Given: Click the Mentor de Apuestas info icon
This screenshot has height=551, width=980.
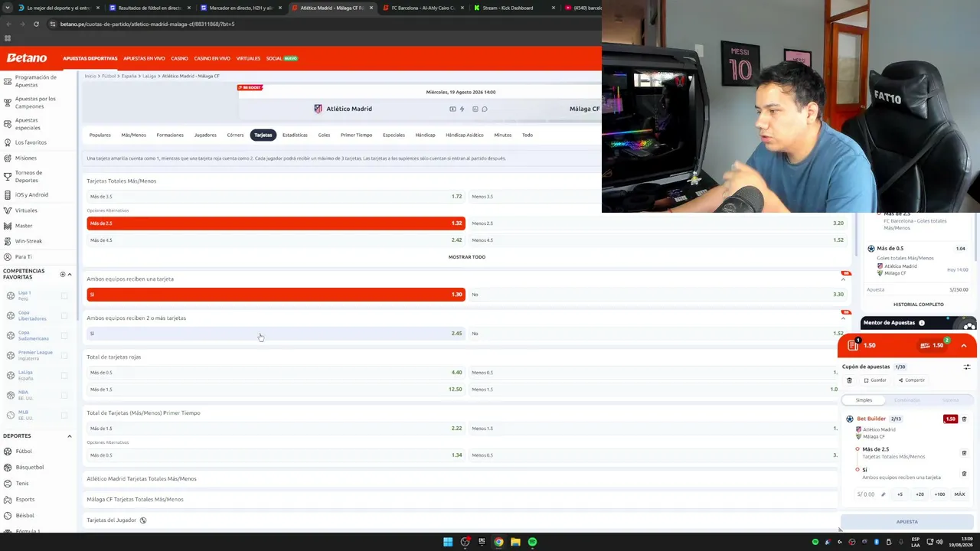Looking at the screenshot, I should [x=922, y=323].
